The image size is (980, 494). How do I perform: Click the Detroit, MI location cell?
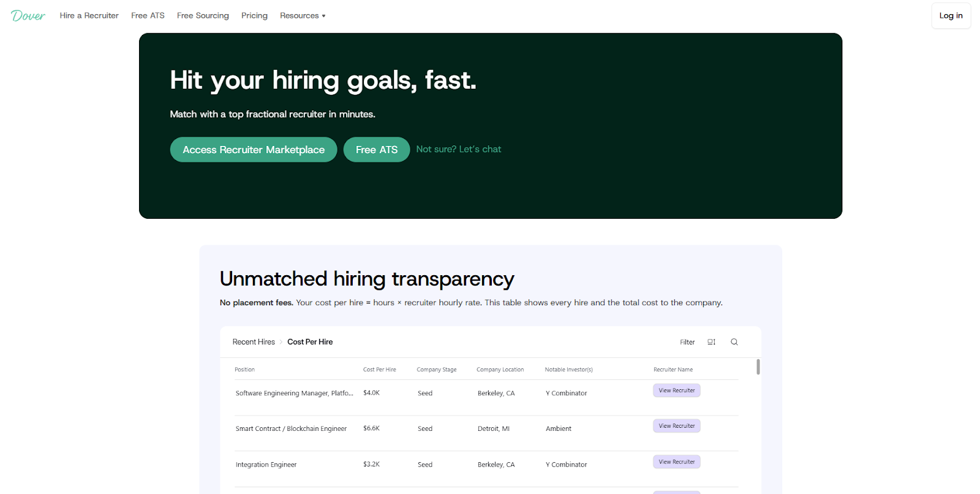coord(494,429)
